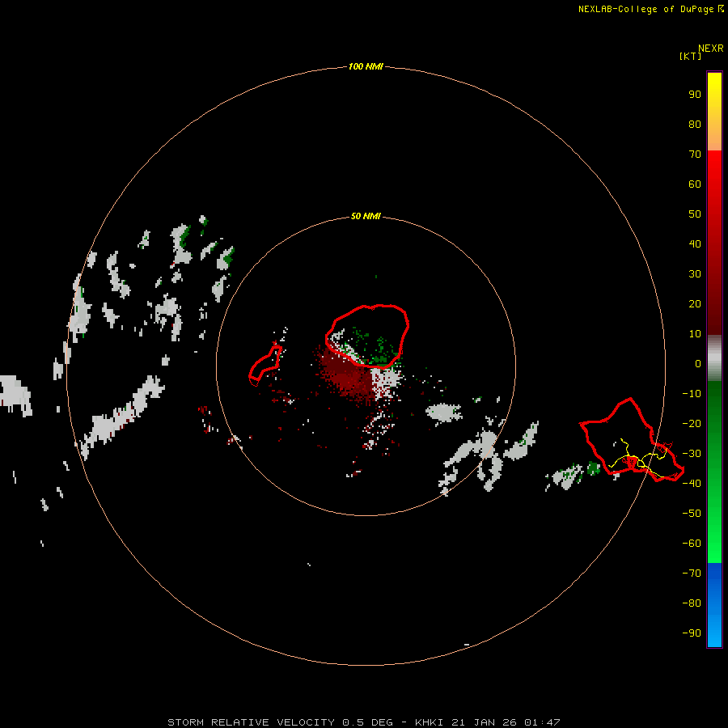Image resolution: width=728 pixels, height=728 pixels.
Task: Click the -60 value on velocity scale
Action: (x=692, y=544)
